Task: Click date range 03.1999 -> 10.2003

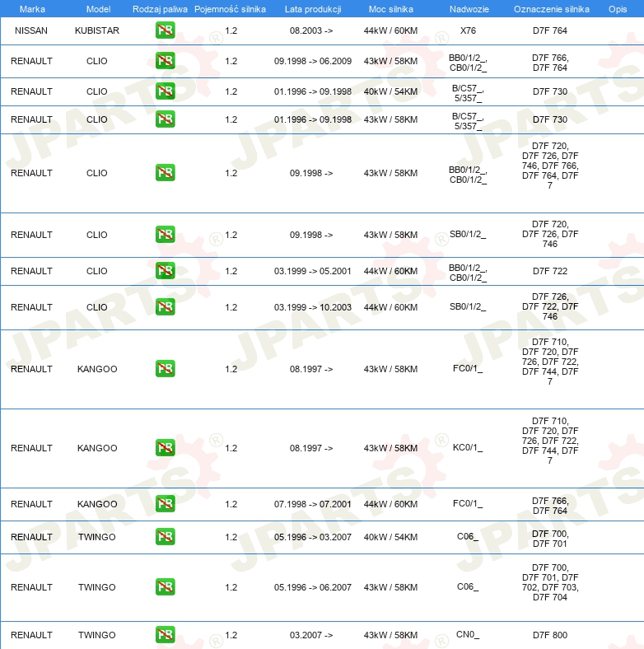Action: pos(312,307)
